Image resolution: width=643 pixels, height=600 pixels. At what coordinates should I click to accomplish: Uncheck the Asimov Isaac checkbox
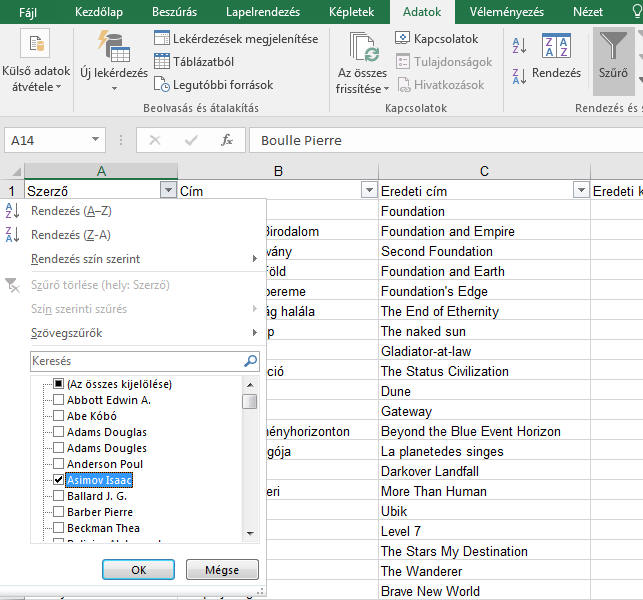[x=59, y=480]
